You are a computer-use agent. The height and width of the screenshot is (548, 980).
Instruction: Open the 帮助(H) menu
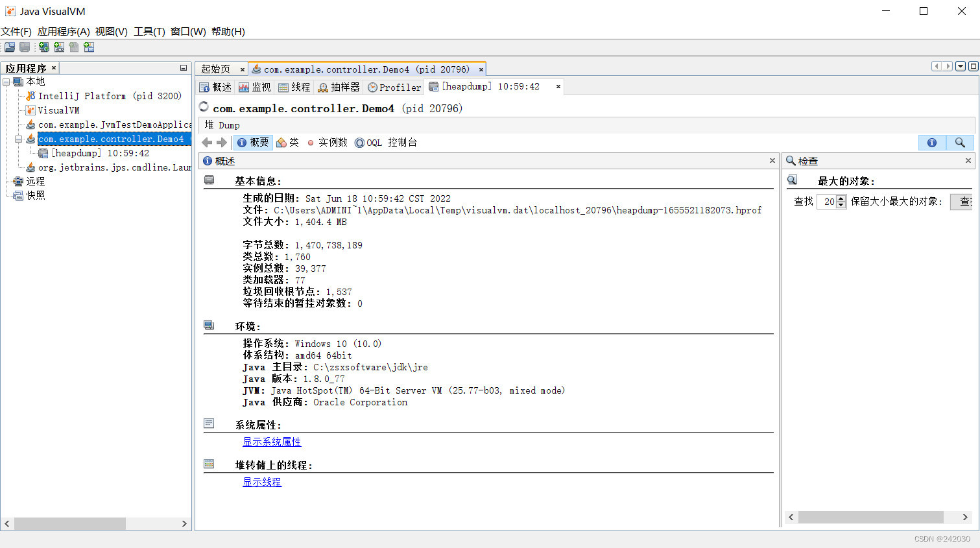click(228, 32)
